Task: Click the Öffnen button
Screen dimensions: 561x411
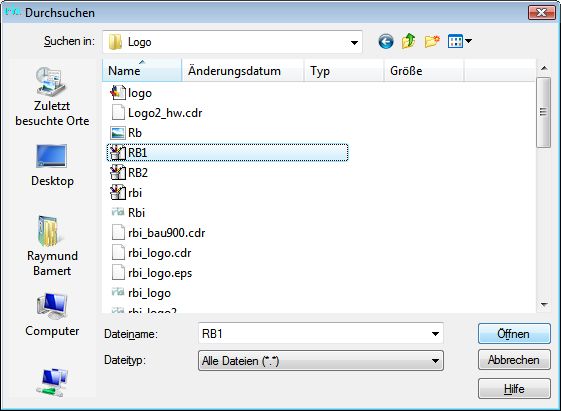Action: coord(514,334)
